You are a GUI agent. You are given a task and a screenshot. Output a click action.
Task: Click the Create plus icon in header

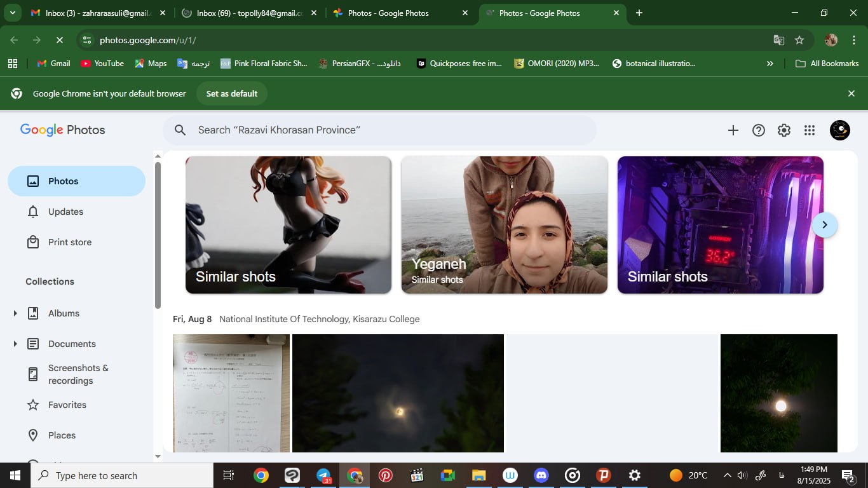[x=733, y=130]
